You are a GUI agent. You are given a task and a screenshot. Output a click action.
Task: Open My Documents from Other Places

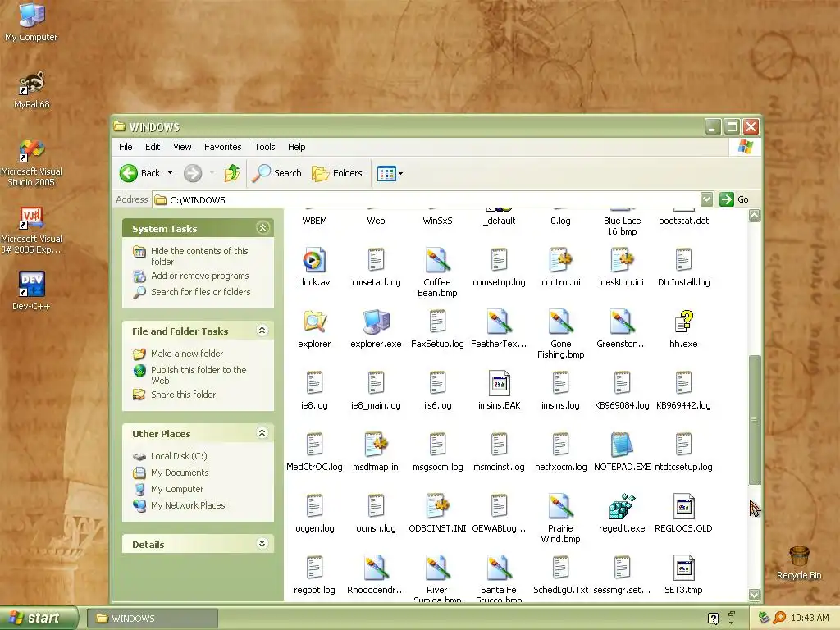[180, 472]
